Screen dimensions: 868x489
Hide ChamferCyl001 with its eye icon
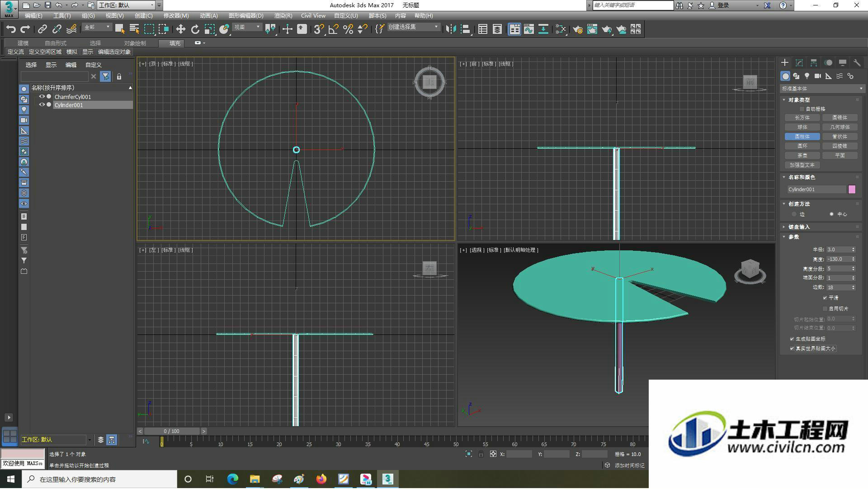[42, 97]
